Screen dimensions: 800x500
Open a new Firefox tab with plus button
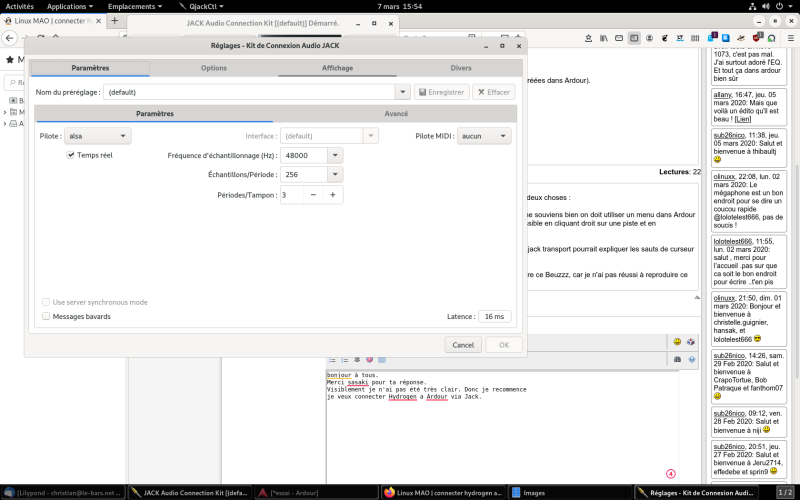tap(114, 21)
